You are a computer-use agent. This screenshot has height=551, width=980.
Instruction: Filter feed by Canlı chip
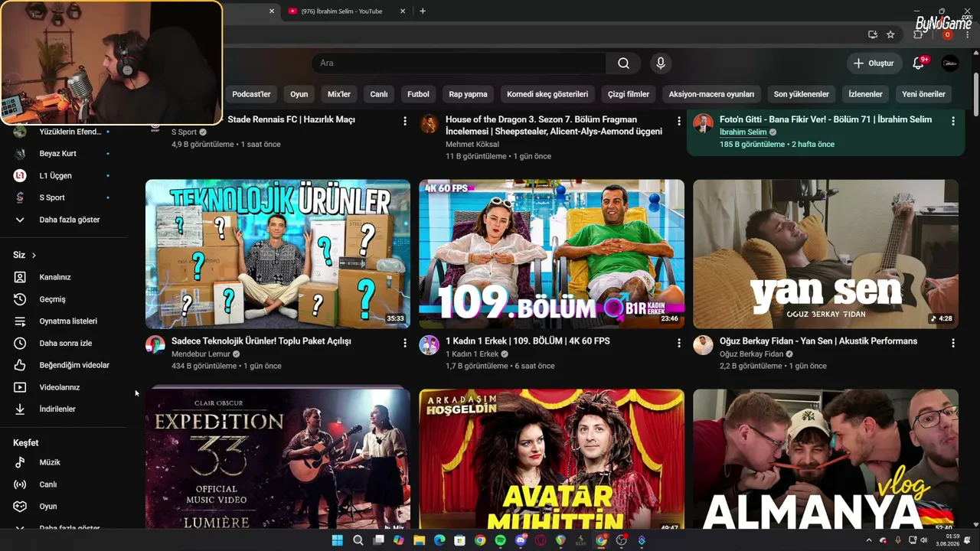click(379, 94)
